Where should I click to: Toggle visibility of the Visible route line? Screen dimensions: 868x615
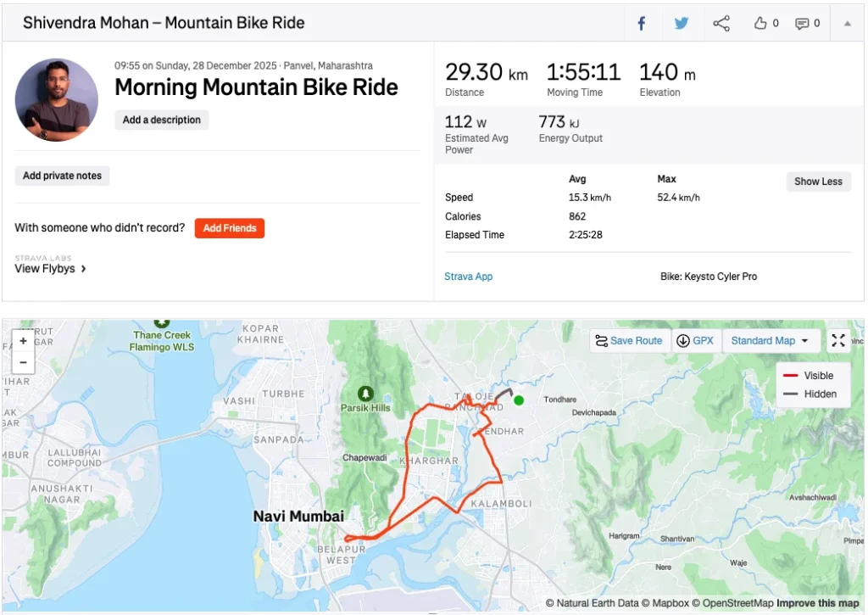808,374
